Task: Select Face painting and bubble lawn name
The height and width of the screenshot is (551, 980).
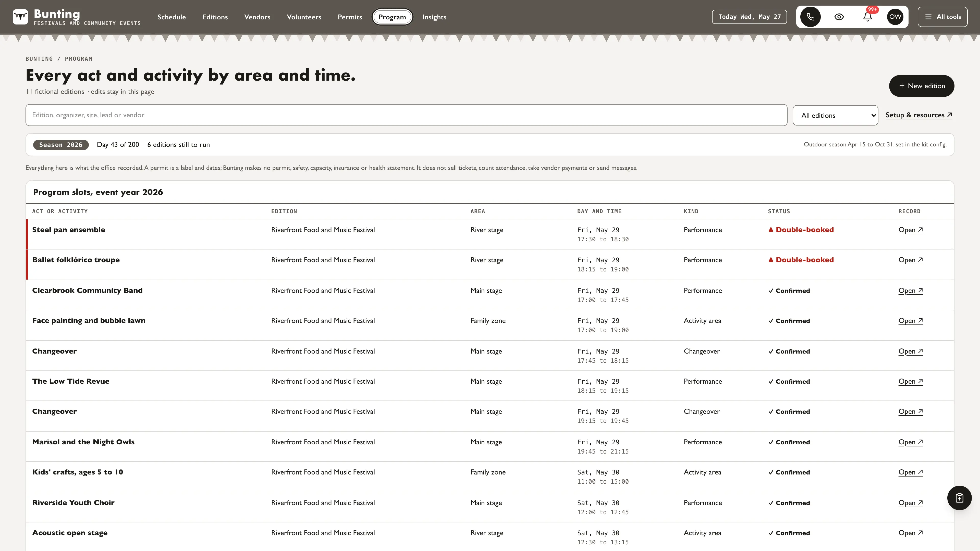Action: coord(89,321)
